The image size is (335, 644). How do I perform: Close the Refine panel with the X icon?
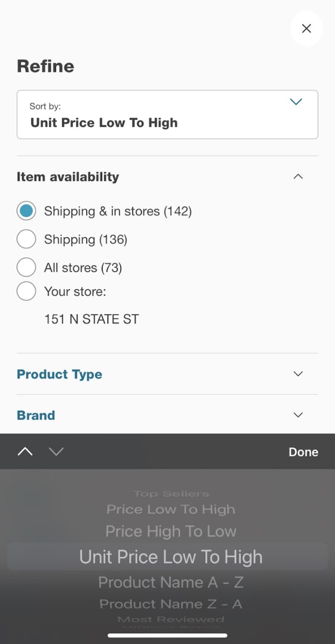(x=306, y=29)
